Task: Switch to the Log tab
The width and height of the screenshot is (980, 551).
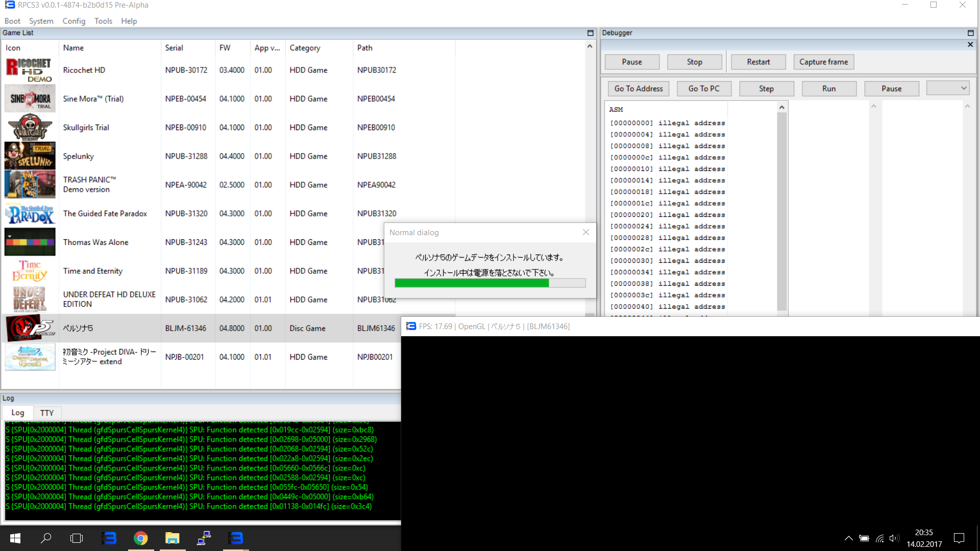Action: pos(18,413)
